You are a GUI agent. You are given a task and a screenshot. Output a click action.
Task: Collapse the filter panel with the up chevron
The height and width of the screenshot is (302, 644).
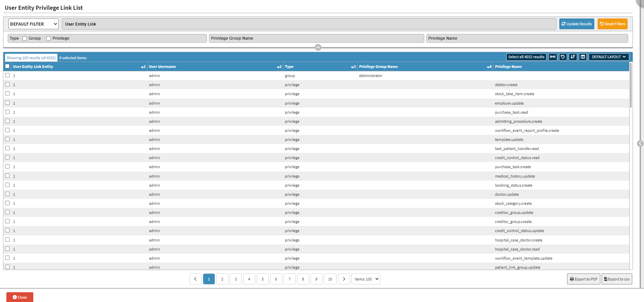pyautogui.click(x=318, y=47)
